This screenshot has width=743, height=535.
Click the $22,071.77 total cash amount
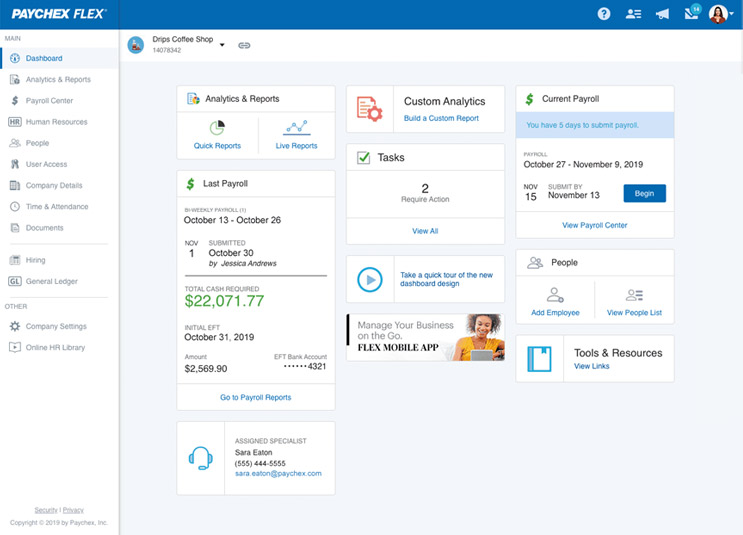[224, 301]
